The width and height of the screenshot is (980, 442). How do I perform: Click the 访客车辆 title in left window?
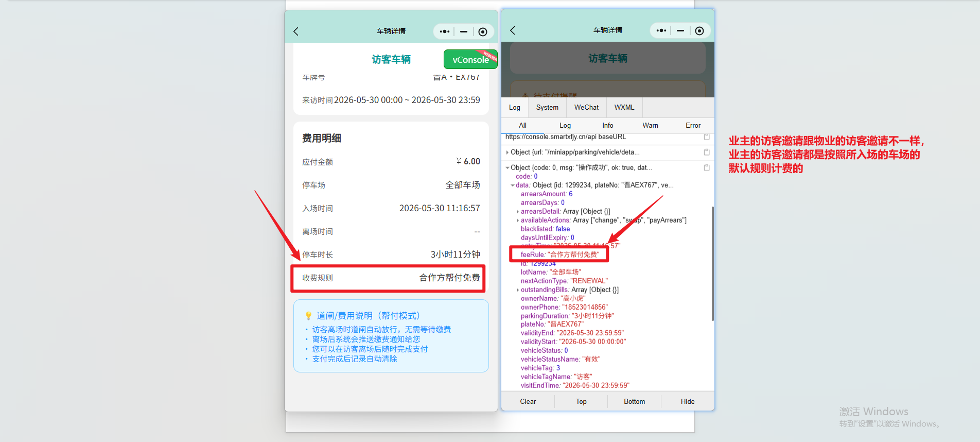click(391, 59)
